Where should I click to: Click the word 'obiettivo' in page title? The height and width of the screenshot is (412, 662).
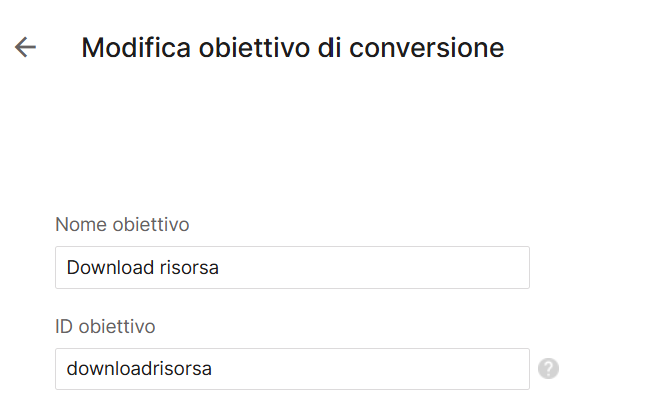[254, 47]
